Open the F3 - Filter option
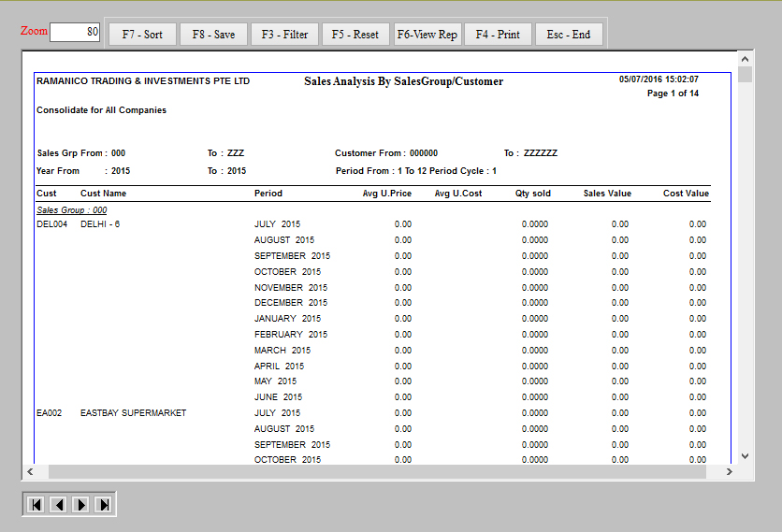 click(284, 35)
